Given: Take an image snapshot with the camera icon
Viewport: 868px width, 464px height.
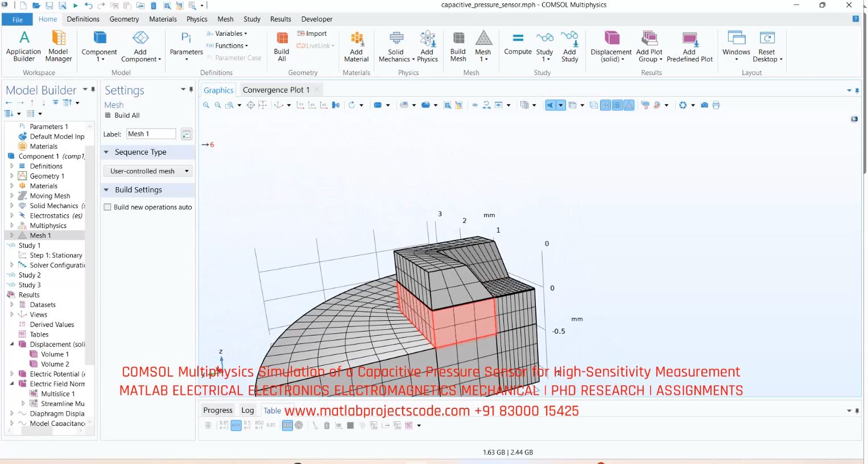Looking at the screenshot, I should 704,105.
